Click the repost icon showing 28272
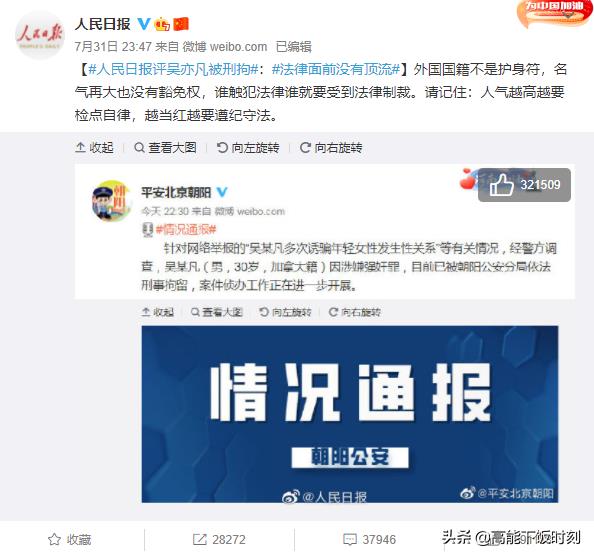This screenshot has height=558, width=594. tap(219, 539)
